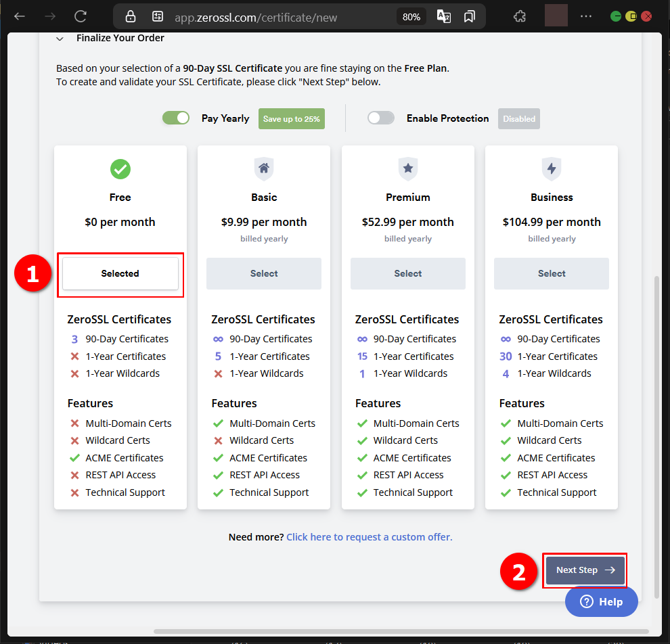Click green check beside Business 'Technical Support'

point(506,493)
